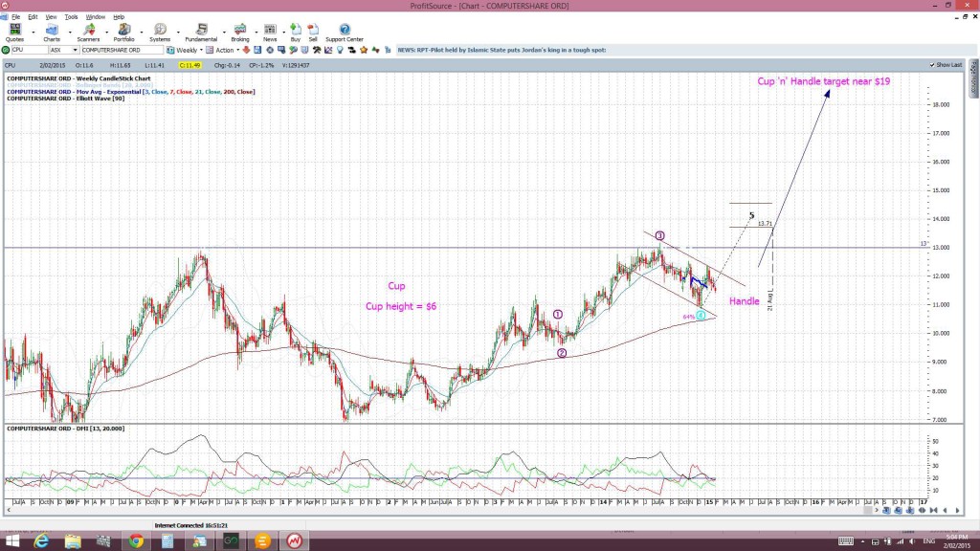Image resolution: width=980 pixels, height=551 pixels.
Task: Click the red down-arrow chart toolbar icon
Action: tap(246, 50)
